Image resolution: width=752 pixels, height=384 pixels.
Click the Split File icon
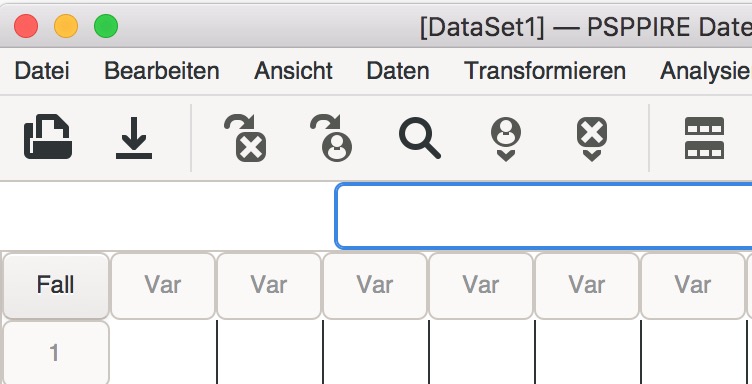coord(704,138)
